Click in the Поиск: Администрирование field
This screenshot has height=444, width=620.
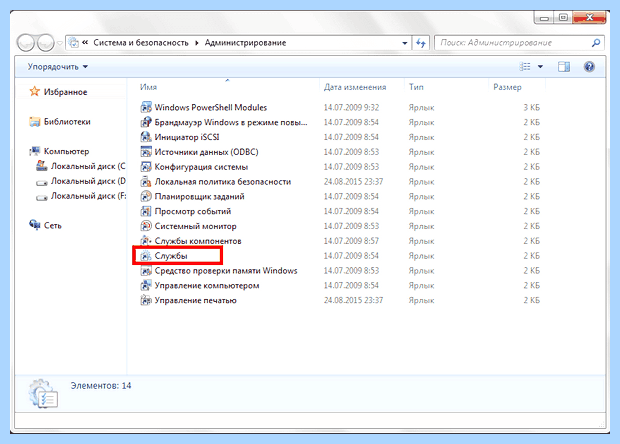pos(519,43)
